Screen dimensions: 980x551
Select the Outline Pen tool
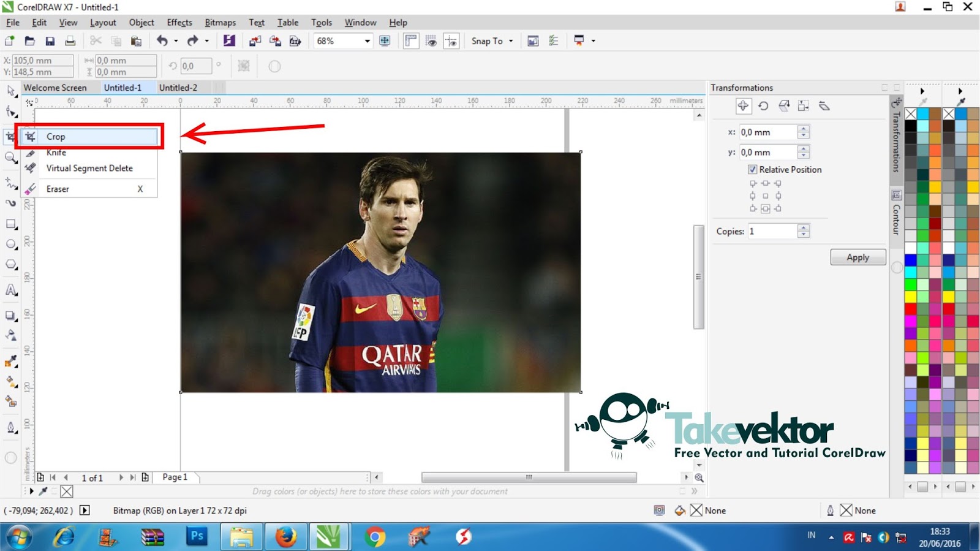pyautogui.click(x=11, y=427)
